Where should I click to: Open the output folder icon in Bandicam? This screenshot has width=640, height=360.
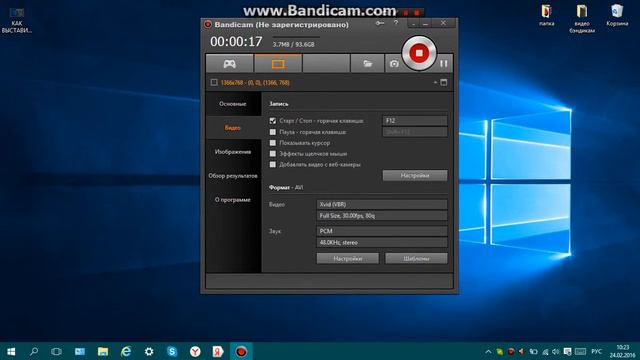pos(367,64)
